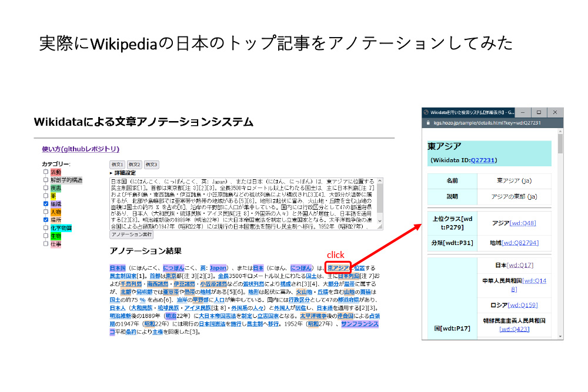The width and height of the screenshot is (588, 392).
Task: Load sample text 例文3
Action: (152, 165)
